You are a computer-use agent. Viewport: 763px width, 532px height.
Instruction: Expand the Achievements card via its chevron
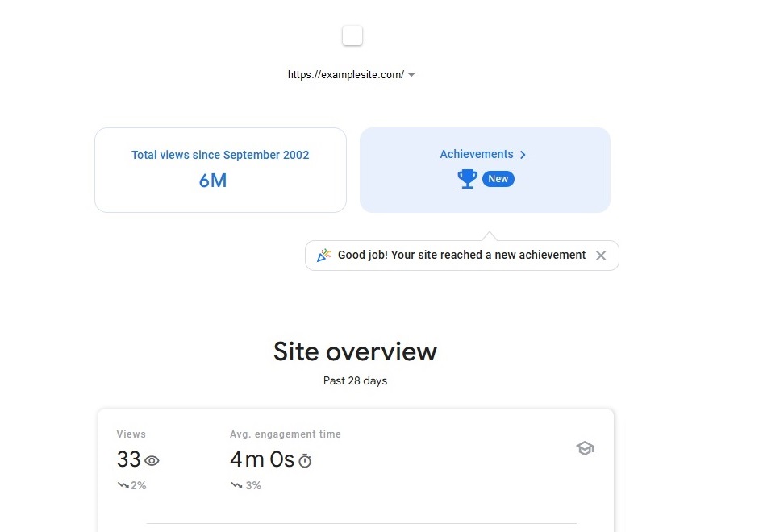(x=523, y=154)
